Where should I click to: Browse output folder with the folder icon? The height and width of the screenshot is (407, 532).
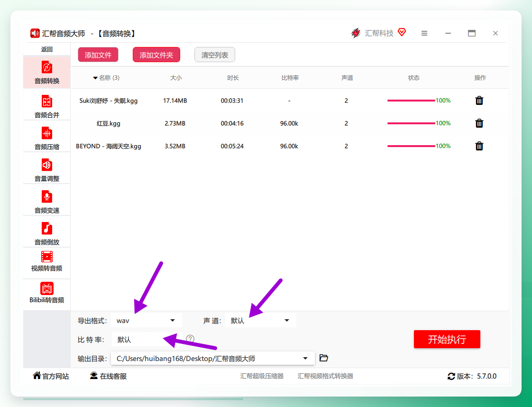324,358
